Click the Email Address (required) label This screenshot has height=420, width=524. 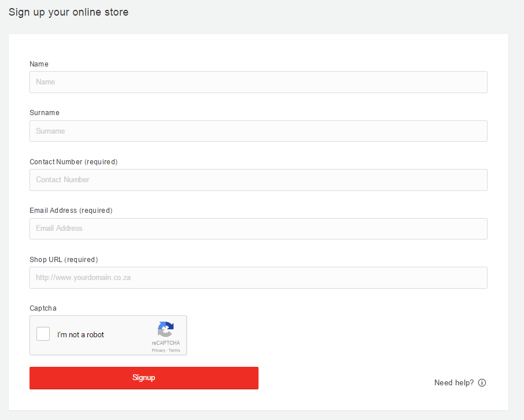(71, 210)
